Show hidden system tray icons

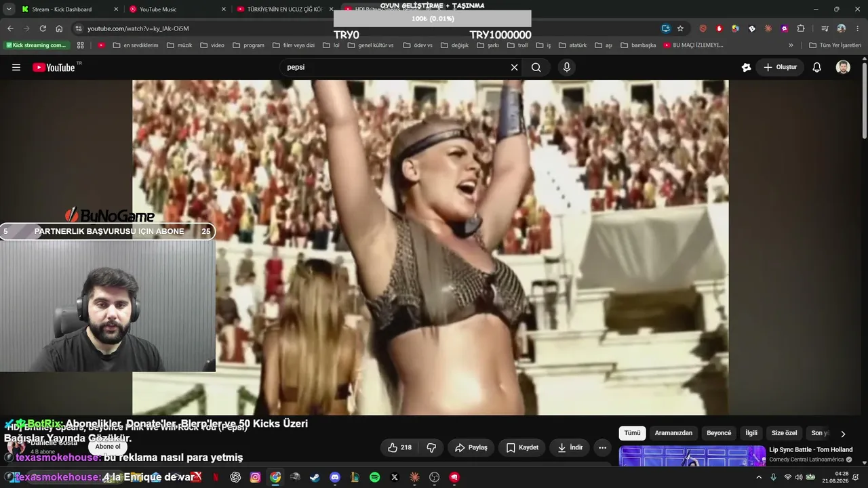point(759,477)
